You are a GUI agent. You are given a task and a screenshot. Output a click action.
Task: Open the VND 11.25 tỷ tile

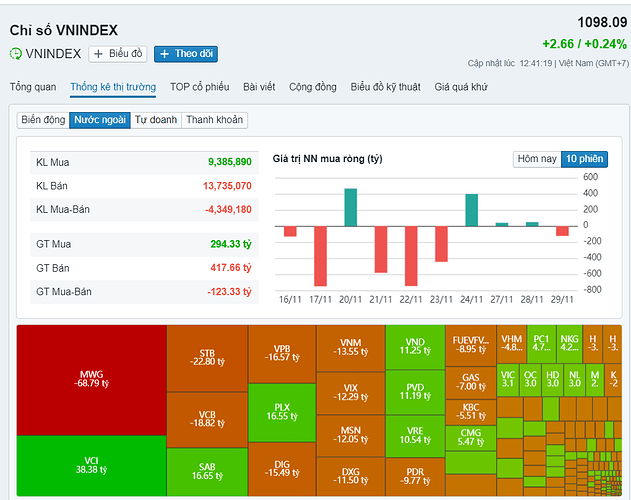tap(415, 347)
